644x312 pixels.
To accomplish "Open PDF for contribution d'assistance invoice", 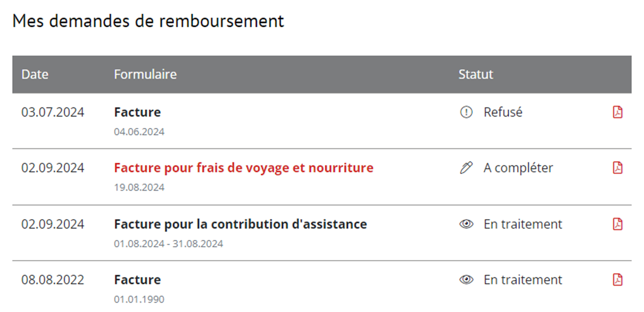I will [617, 224].
